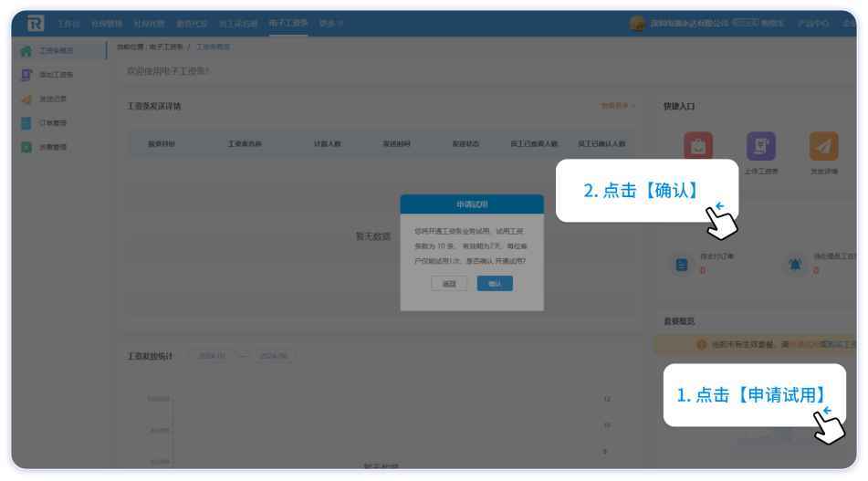Click the 发放详情 shortcut label
The height and width of the screenshot is (481, 868).
click(x=823, y=172)
